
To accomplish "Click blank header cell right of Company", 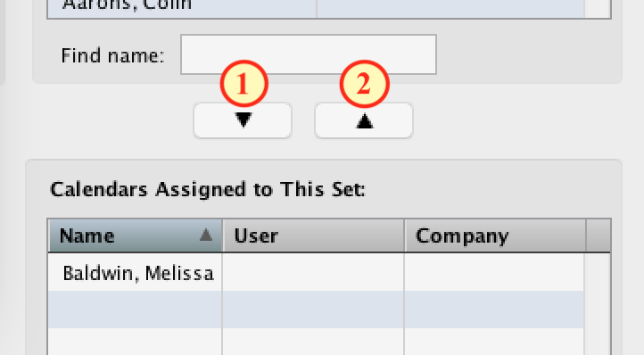I will 598,235.
